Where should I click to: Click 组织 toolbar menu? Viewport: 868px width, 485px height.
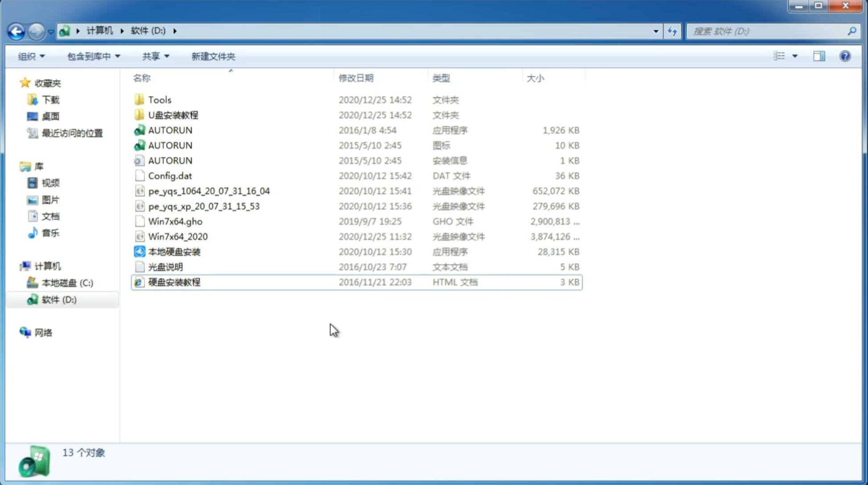[x=31, y=56]
